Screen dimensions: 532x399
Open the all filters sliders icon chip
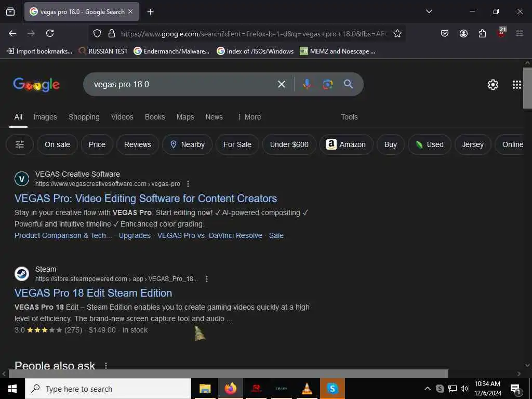tap(20, 144)
